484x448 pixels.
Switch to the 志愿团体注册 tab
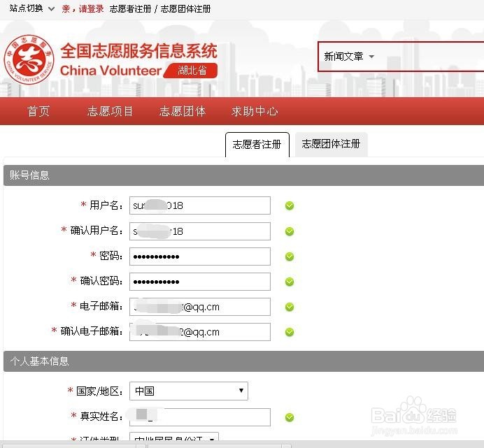tap(332, 144)
